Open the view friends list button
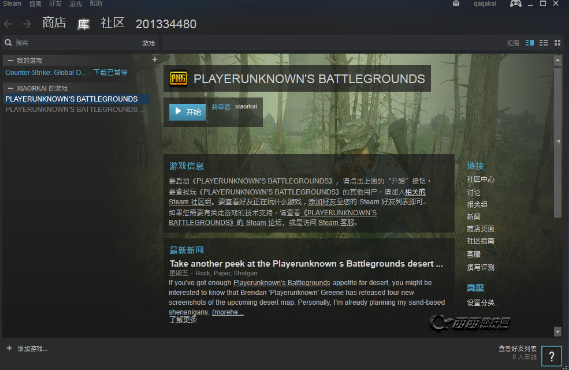The width and height of the screenshot is (569, 370). 517,348
